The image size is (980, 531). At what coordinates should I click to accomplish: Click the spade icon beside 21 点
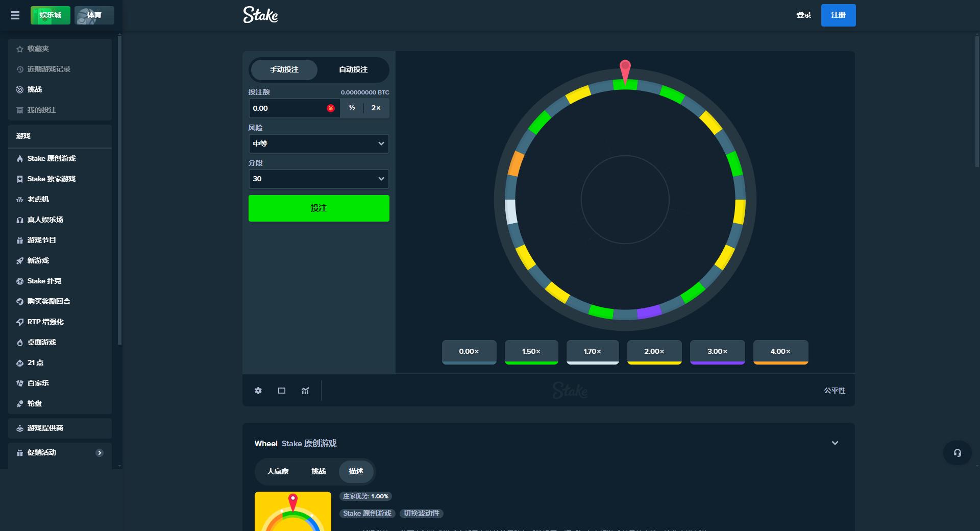20,363
